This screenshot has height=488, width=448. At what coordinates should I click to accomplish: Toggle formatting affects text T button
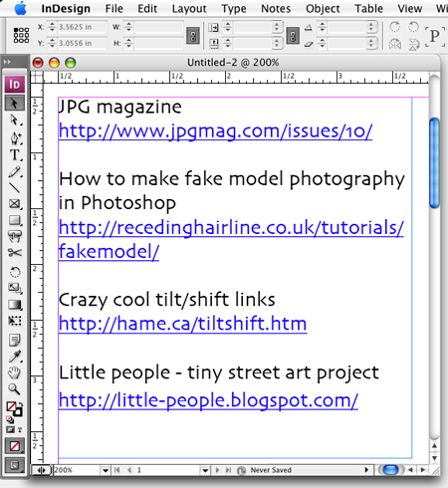[x=20, y=429]
